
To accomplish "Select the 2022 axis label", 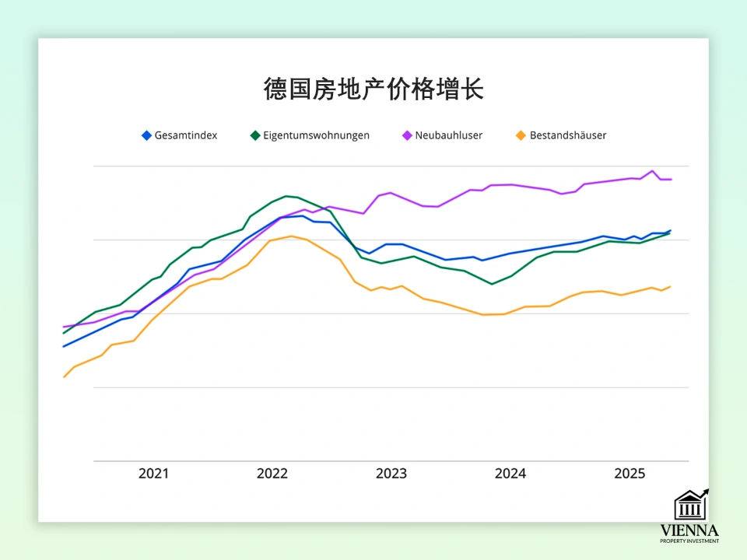I will click(x=272, y=473).
